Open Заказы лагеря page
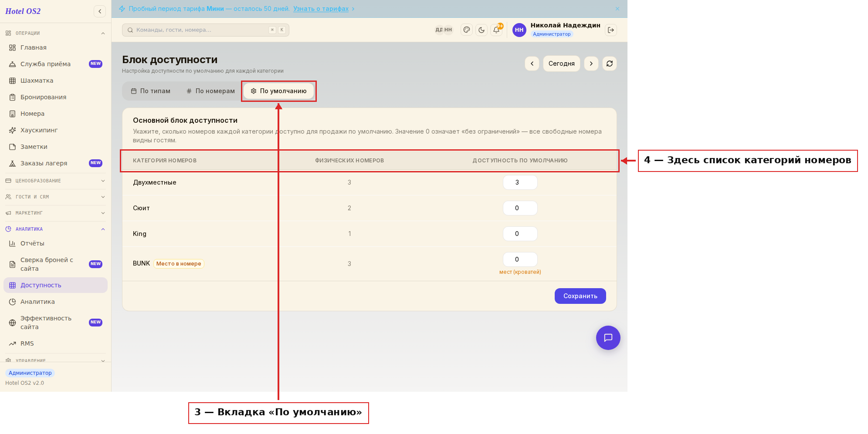868x434 pixels. [55, 163]
